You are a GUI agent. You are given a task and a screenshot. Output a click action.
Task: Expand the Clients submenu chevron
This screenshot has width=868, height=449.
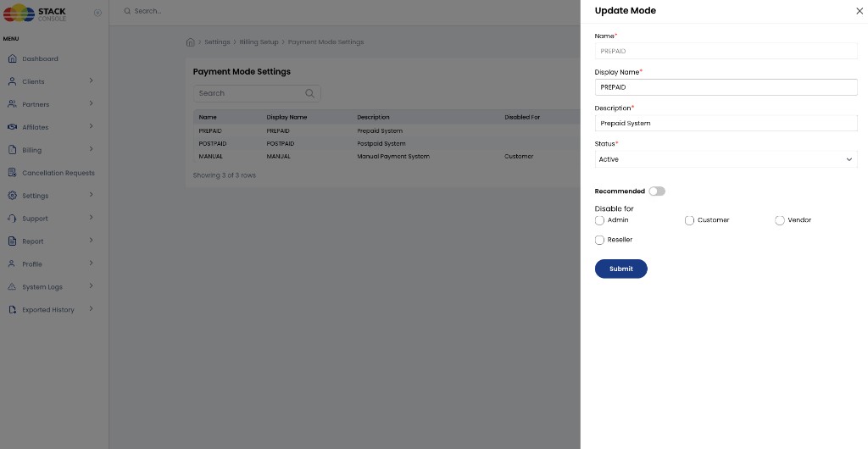coord(92,80)
